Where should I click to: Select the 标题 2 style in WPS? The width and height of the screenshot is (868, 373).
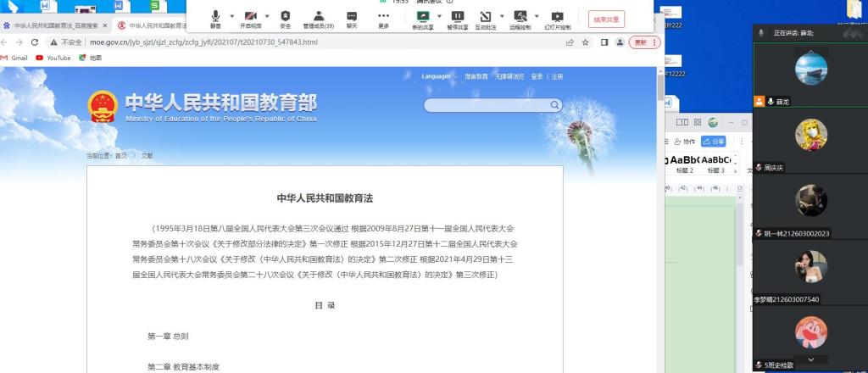(x=684, y=165)
